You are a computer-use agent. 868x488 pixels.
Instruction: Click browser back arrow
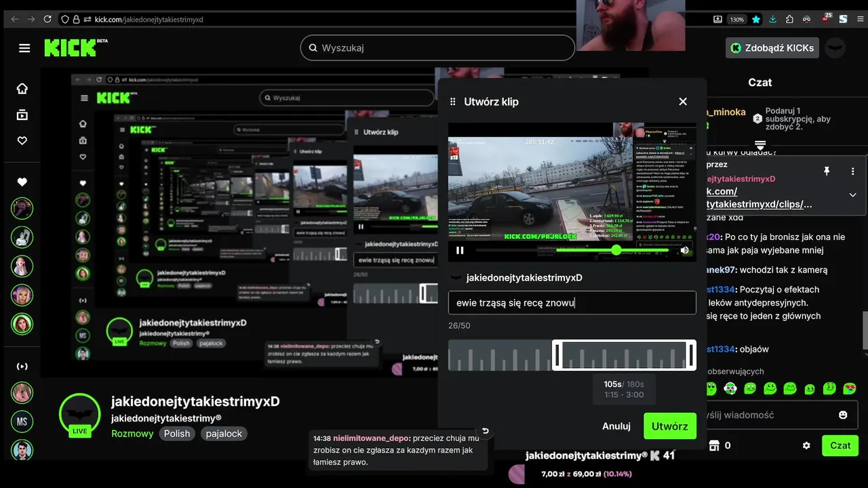click(x=15, y=19)
